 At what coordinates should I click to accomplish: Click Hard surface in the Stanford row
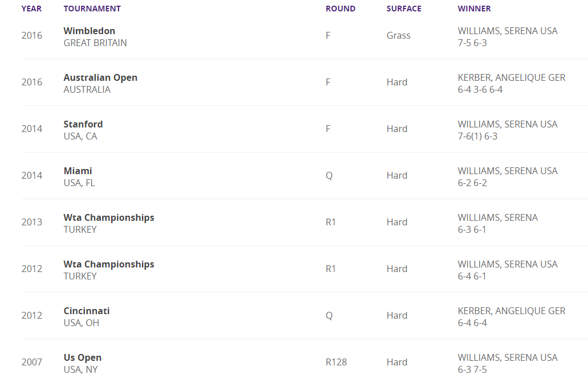[x=397, y=129]
